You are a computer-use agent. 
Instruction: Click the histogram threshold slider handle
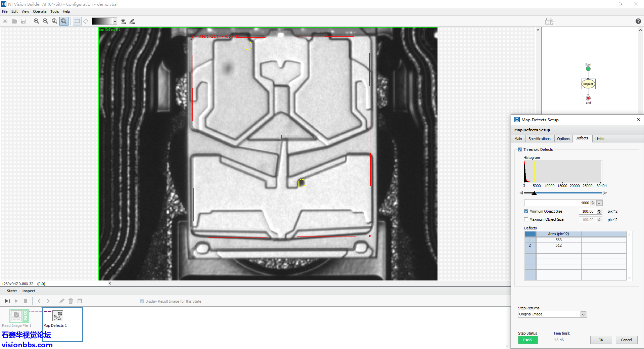click(x=534, y=193)
